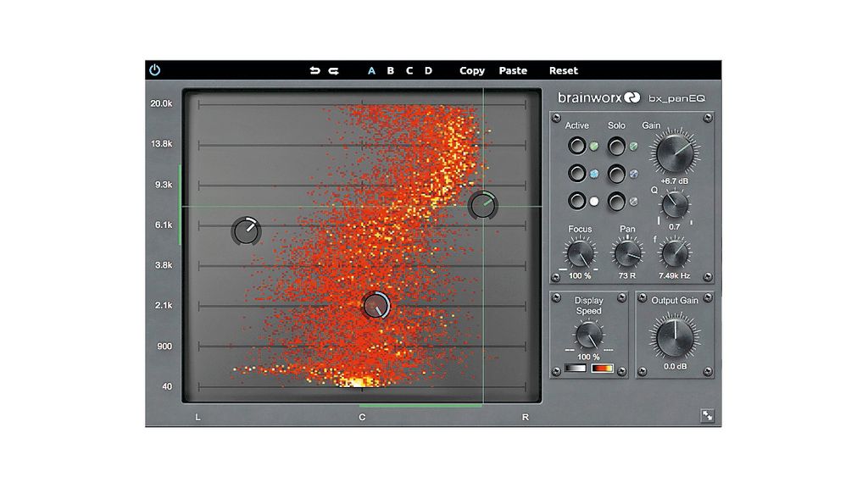Toggle Active button for the blue band
Viewport: 868px width, 488px height.
[576, 173]
